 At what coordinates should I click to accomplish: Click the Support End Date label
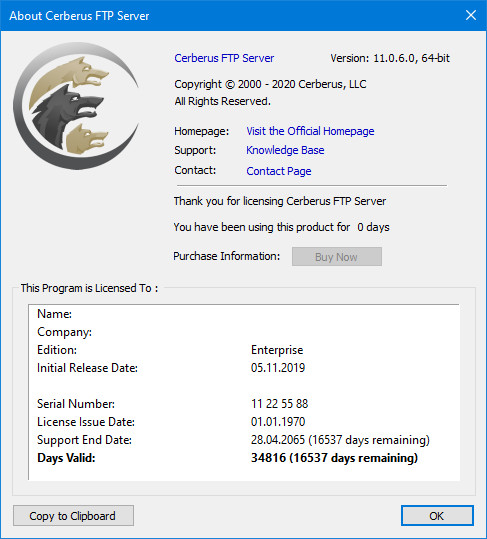[x=84, y=440]
